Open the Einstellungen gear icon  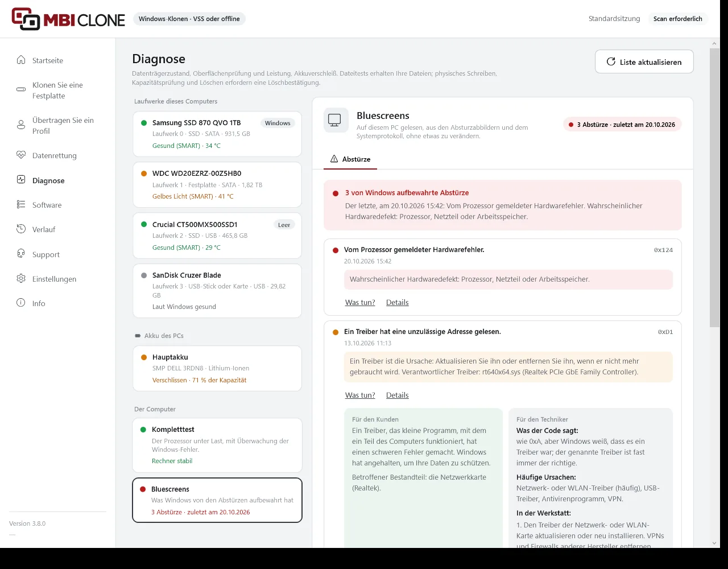pyautogui.click(x=21, y=279)
